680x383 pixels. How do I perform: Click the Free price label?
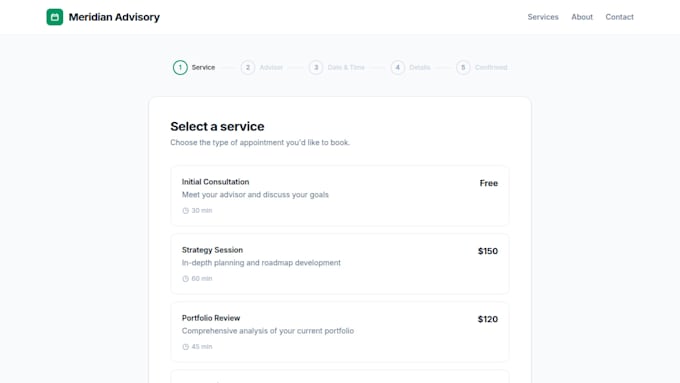tap(488, 183)
